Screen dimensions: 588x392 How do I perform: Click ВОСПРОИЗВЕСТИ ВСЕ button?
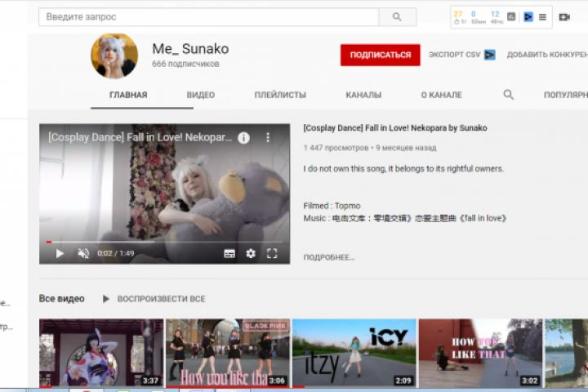(154, 299)
